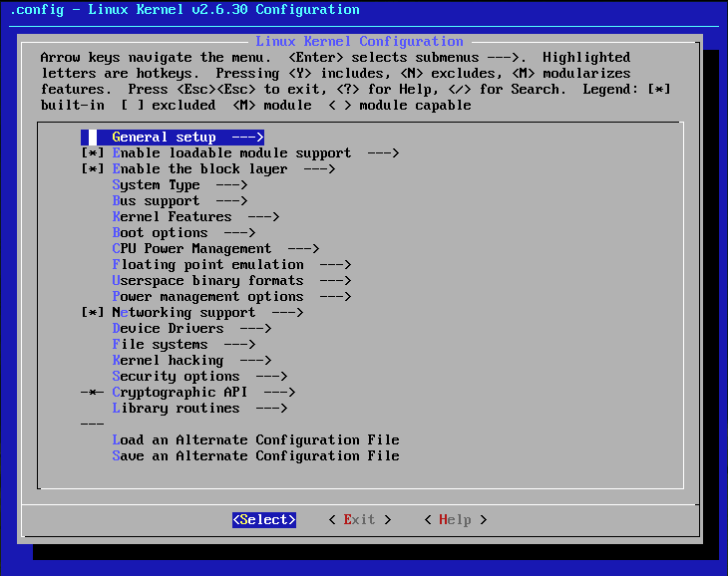Click the arrow after Security options
This screenshot has width=728, height=576.
271,376
